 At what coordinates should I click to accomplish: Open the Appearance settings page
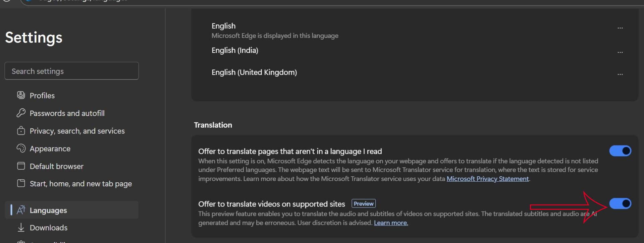tap(50, 149)
